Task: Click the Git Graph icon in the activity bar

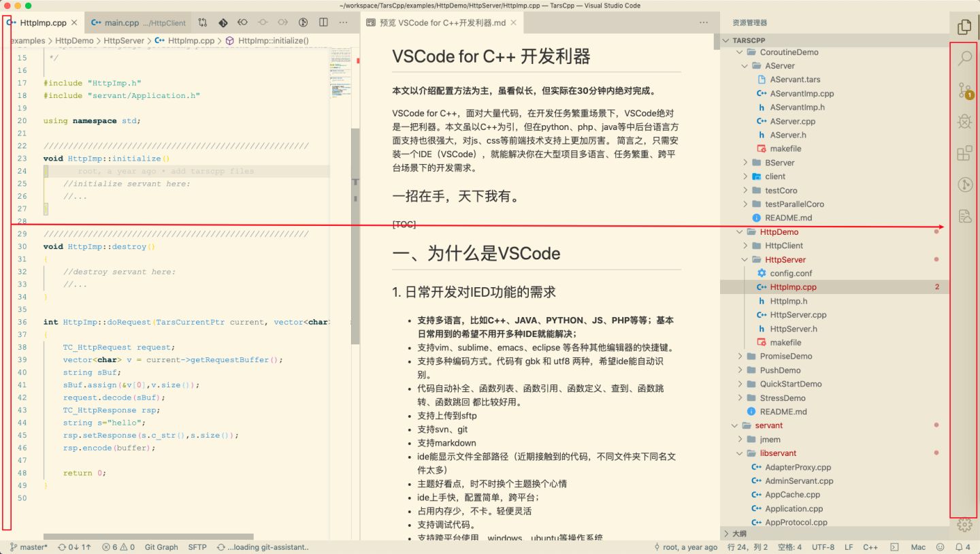Action: click(x=964, y=184)
